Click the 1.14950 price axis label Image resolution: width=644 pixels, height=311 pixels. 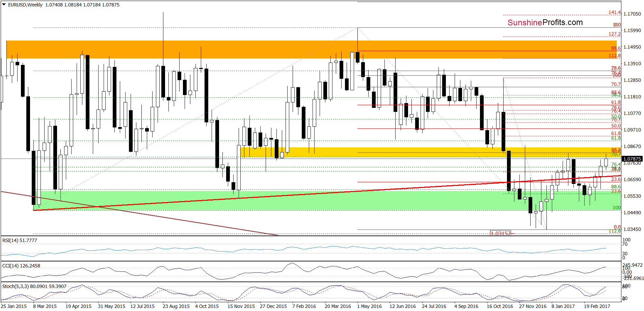(x=632, y=47)
